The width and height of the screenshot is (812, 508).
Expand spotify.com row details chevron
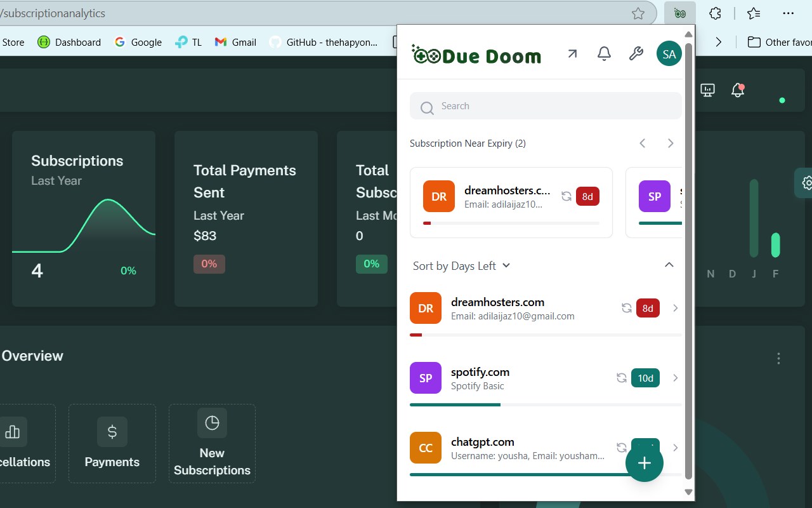675,378
